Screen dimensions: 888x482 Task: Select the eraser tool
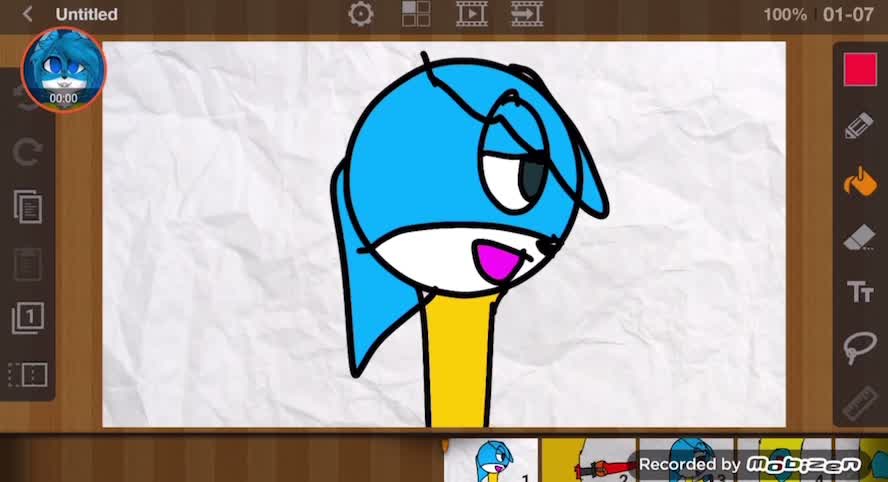click(859, 237)
